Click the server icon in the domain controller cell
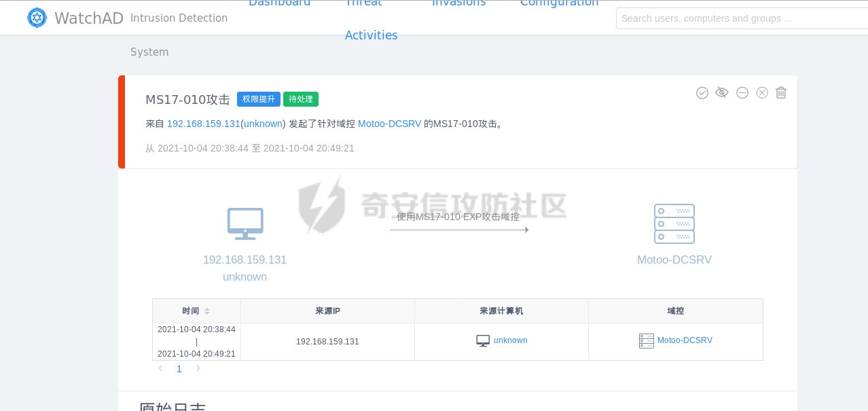 pos(646,341)
